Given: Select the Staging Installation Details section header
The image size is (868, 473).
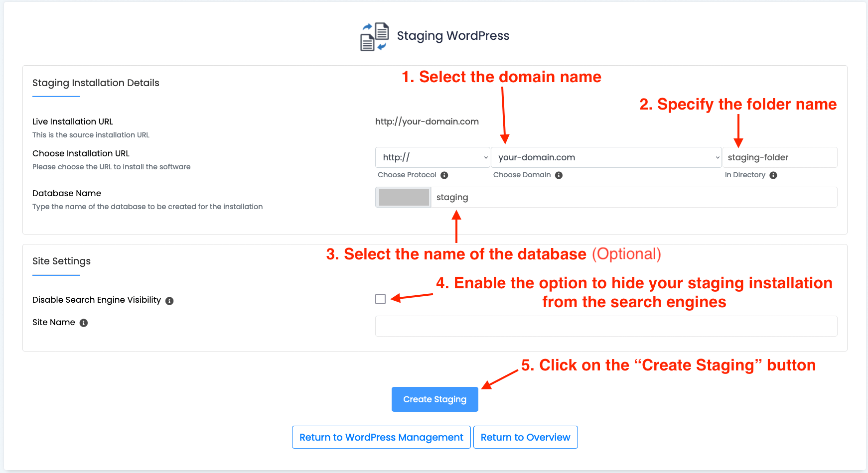Looking at the screenshot, I should pyautogui.click(x=96, y=83).
